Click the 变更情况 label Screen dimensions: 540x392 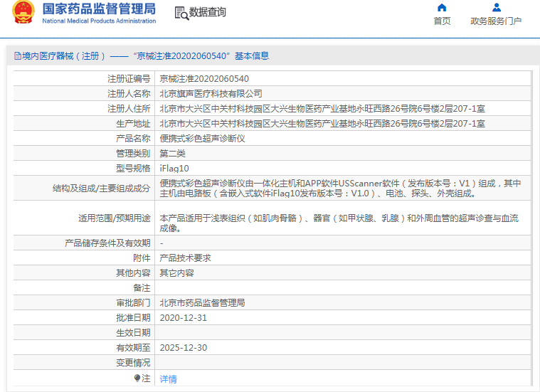pos(133,363)
